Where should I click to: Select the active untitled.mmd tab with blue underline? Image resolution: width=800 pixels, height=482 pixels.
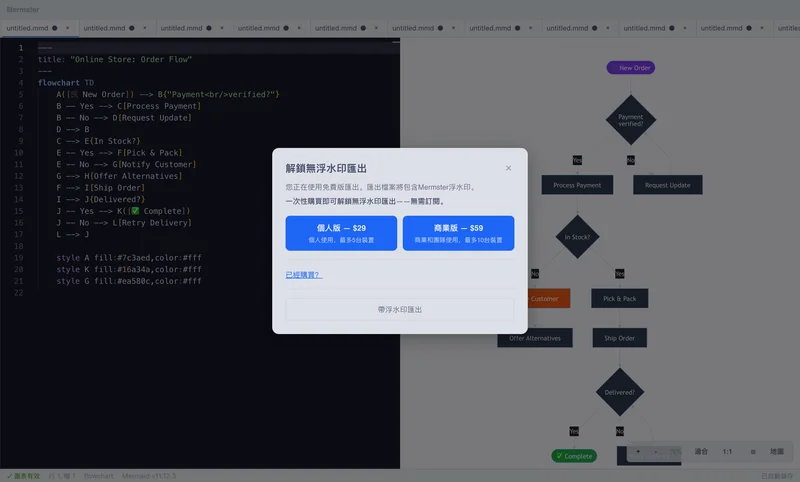pos(39,28)
